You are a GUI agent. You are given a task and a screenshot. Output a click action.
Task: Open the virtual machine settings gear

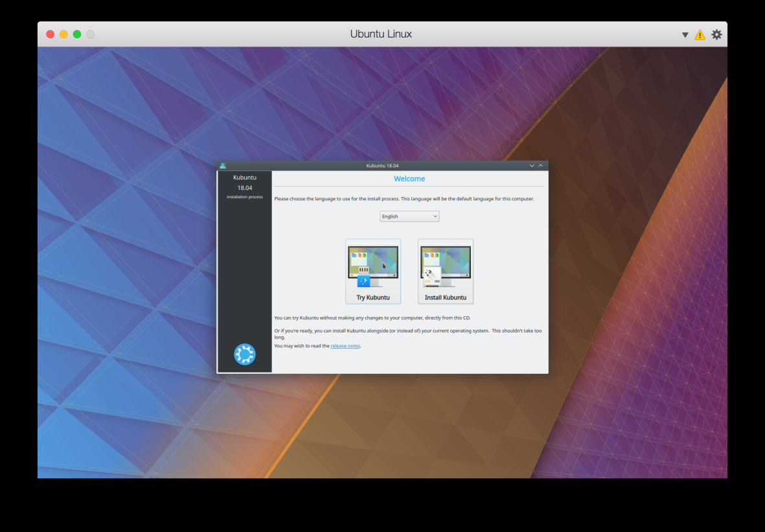click(716, 34)
